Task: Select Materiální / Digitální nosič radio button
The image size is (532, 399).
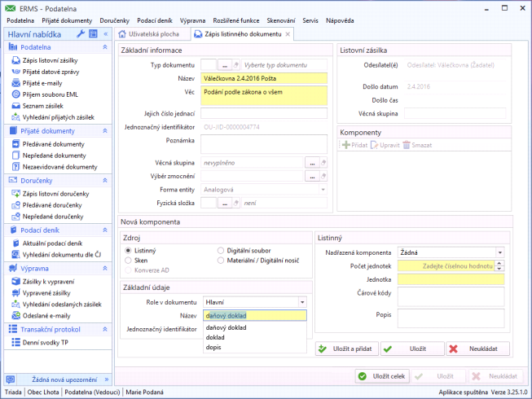Action: tap(221, 261)
